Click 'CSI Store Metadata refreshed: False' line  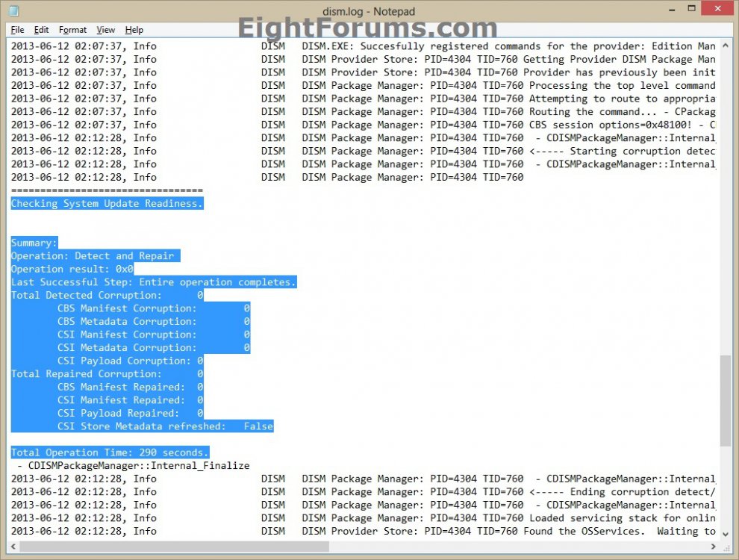166,426
